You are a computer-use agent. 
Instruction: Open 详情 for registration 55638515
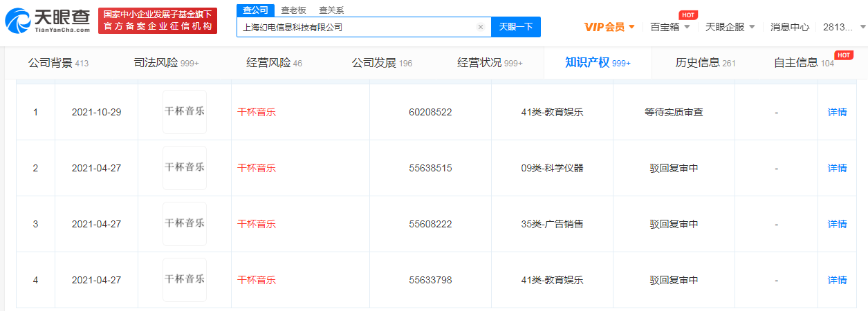pos(837,168)
